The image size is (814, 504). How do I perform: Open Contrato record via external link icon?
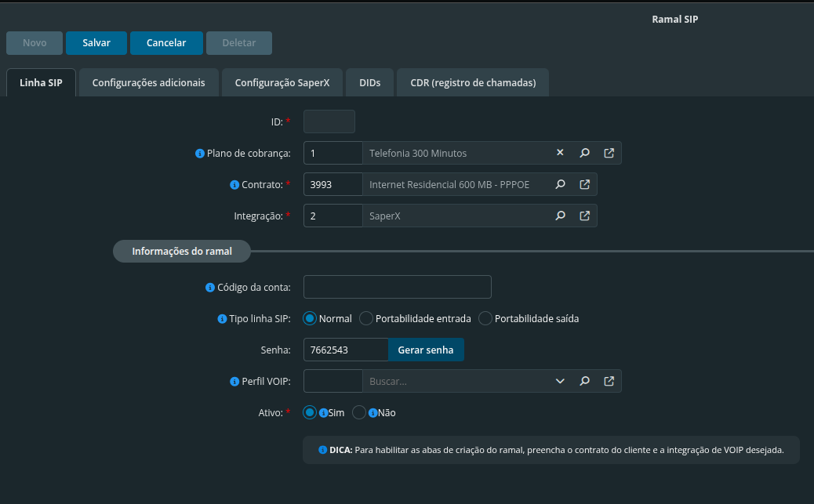(x=584, y=184)
